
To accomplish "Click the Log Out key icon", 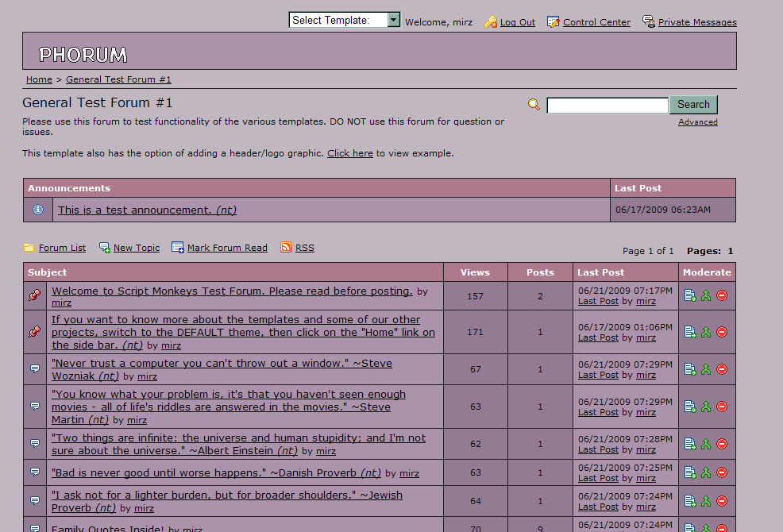I will coord(491,22).
